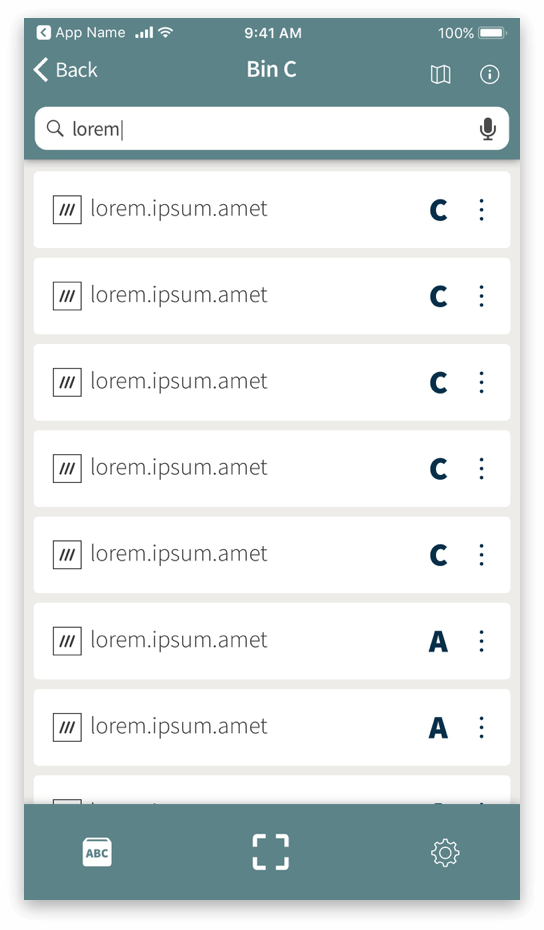Return to App Name via status bar
Screen dimensions: 544x930
81,33
